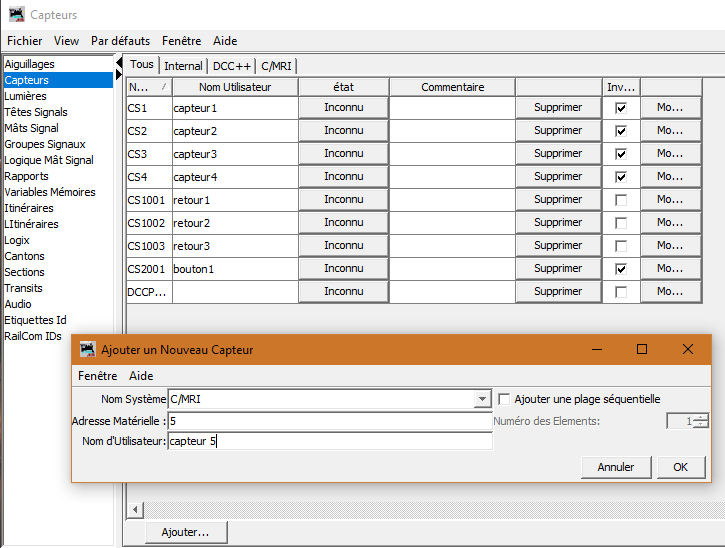Open the Par défauts menu

tap(120, 41)
